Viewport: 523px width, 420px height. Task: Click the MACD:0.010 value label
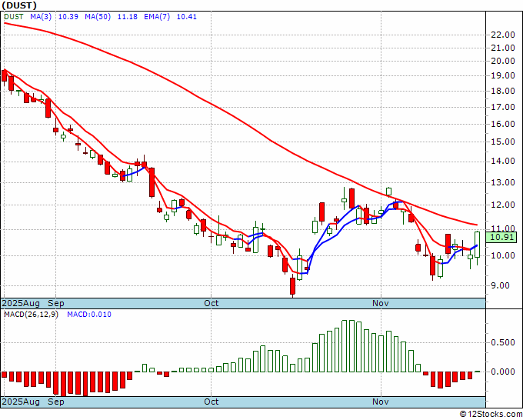[x=89, y=315]
